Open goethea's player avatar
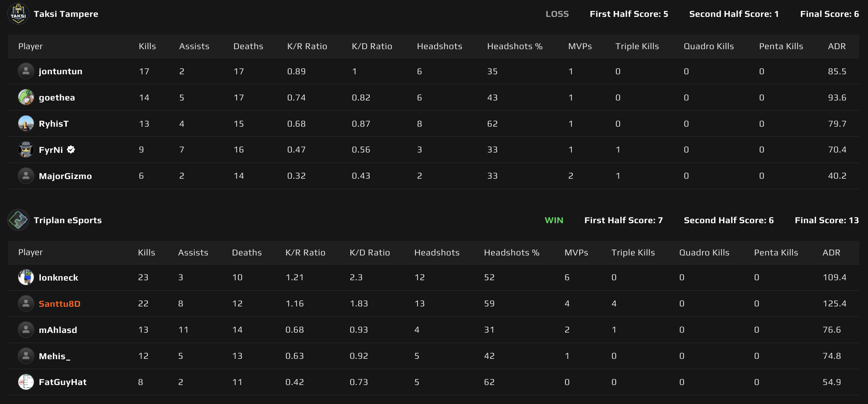Viewport: 868px width, 404px height. pos(26,97)
